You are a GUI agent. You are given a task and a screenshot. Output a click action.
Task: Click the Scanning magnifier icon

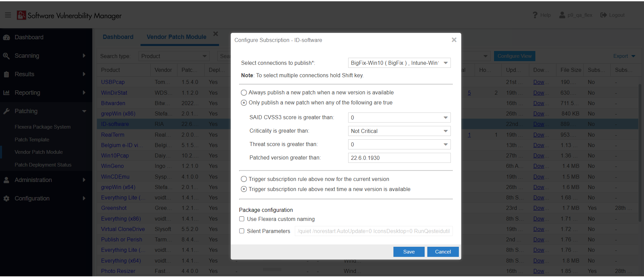tap(6, 56)
